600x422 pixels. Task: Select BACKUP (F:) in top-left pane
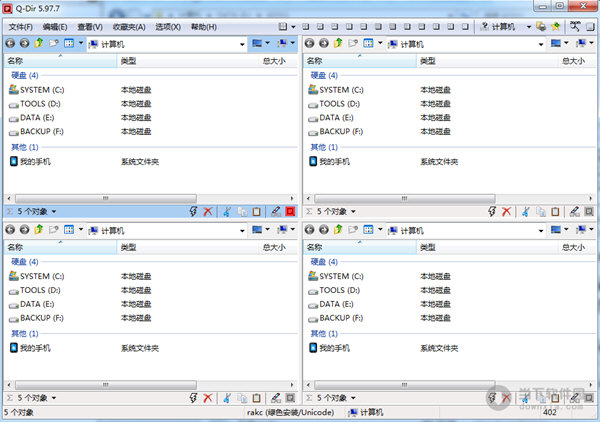[x=36, y=132]
